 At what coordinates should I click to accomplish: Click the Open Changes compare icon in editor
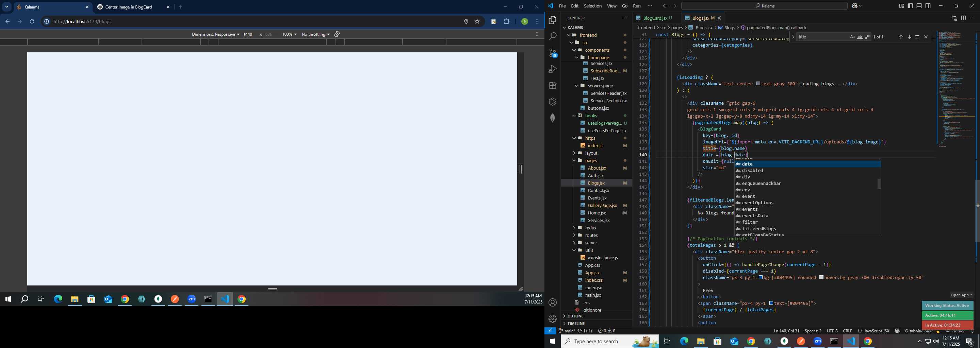[954, 18]
